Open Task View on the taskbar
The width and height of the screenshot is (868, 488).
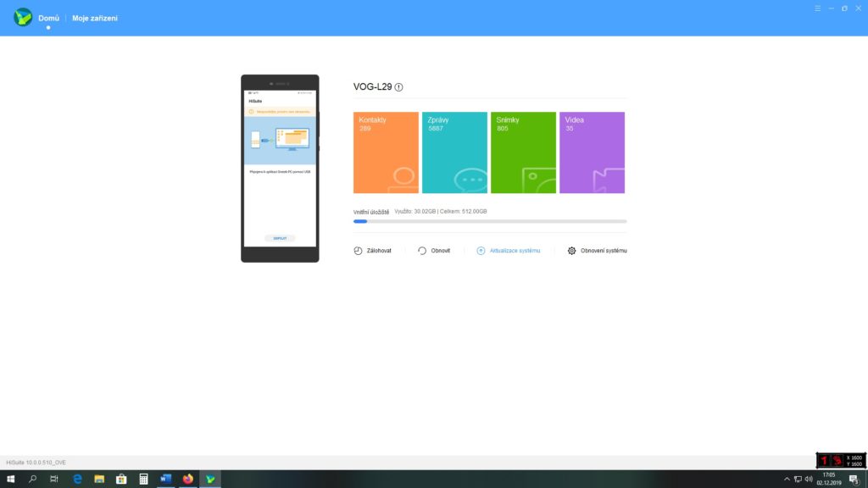click(54, 480)
